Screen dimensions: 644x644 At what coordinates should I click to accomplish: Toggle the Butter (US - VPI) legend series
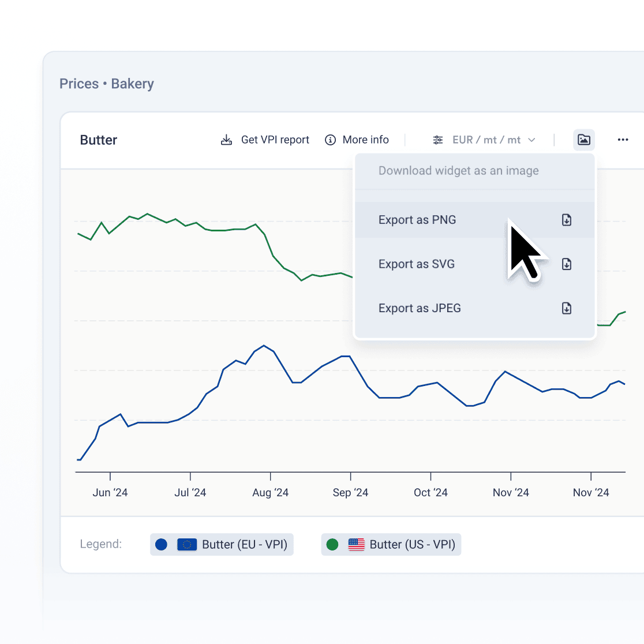coord(391,545)
